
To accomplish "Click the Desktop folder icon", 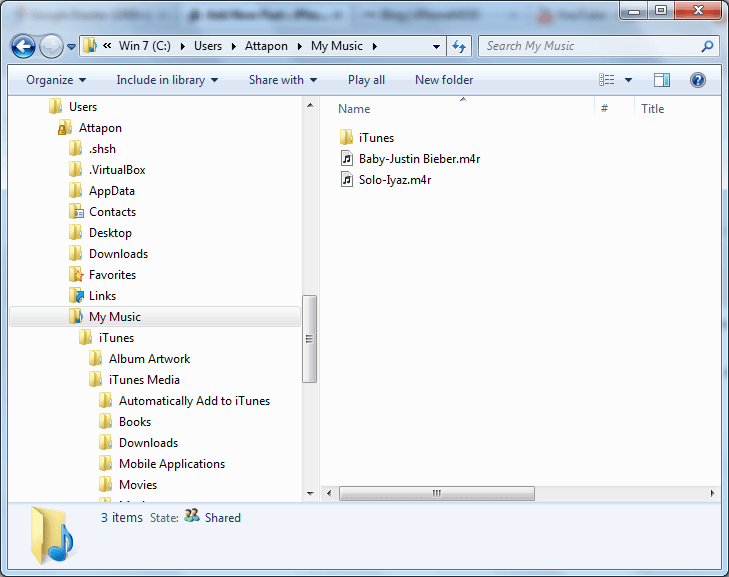I will [75, 232].
